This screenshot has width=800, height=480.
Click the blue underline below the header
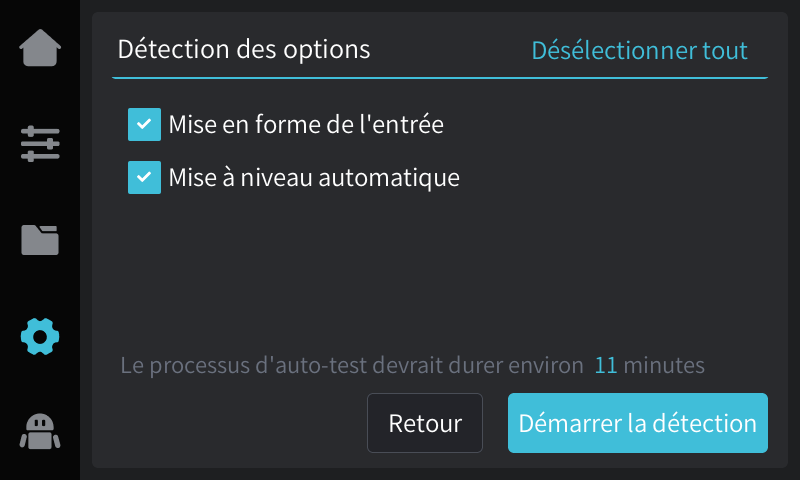coord(440,77)
